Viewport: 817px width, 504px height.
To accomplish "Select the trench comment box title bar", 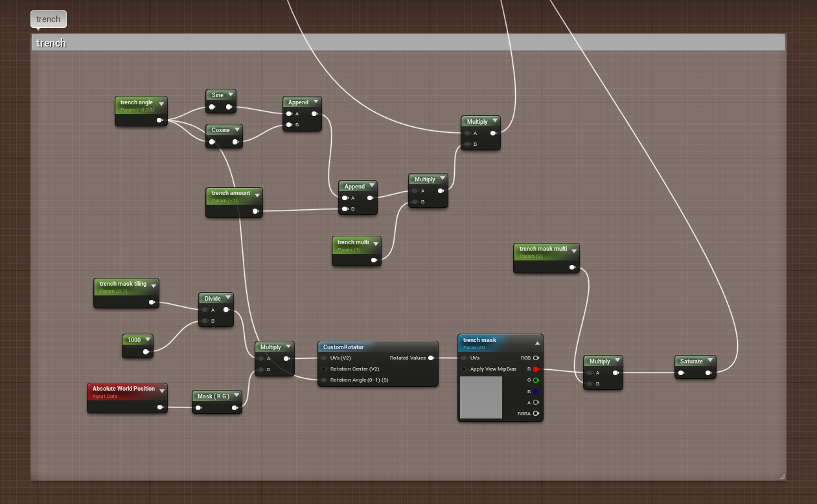I will tap(408, 43).
